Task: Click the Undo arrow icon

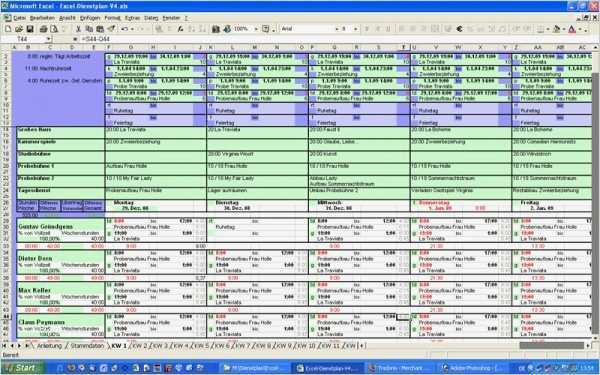Action: [x=124, y=29]
